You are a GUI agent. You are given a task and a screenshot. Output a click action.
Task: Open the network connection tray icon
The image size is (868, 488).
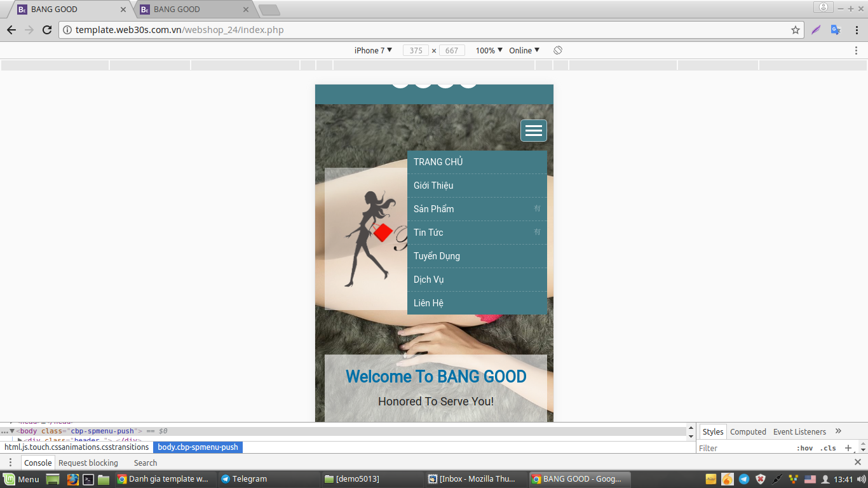click(776, 479)
